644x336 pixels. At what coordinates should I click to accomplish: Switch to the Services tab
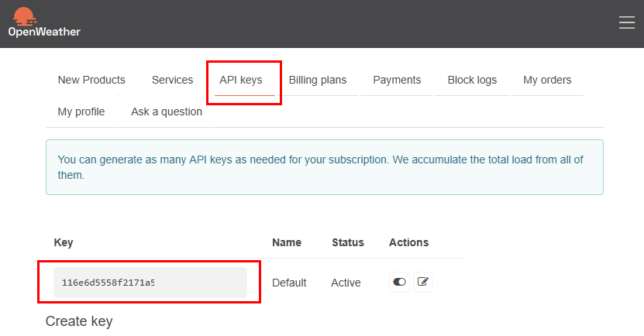point(172,80)
